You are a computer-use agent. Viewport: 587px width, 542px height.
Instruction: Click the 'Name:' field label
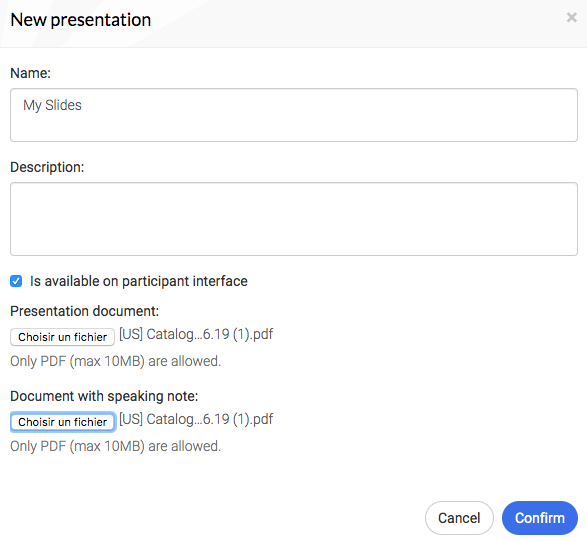coord(30,73)
